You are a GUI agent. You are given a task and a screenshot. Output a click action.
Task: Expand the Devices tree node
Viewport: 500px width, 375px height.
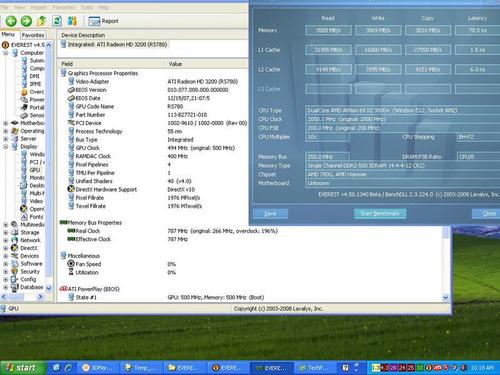click(x=6, y=256)
